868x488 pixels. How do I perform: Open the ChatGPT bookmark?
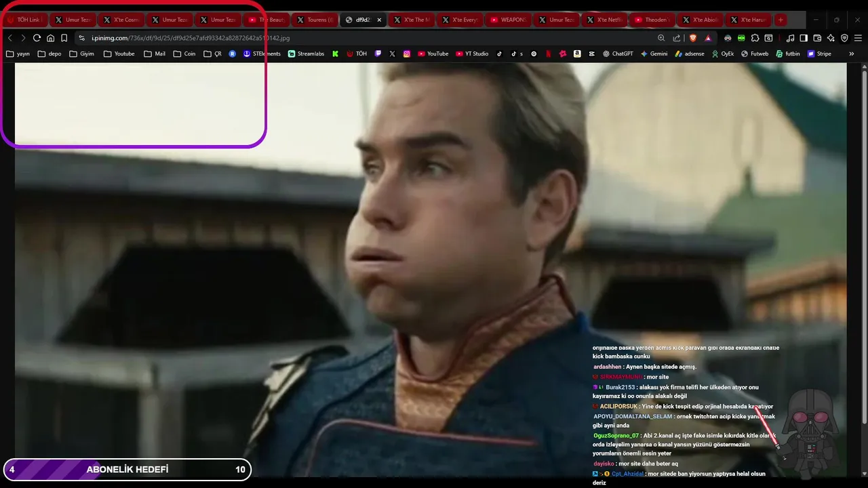[618, 54]
